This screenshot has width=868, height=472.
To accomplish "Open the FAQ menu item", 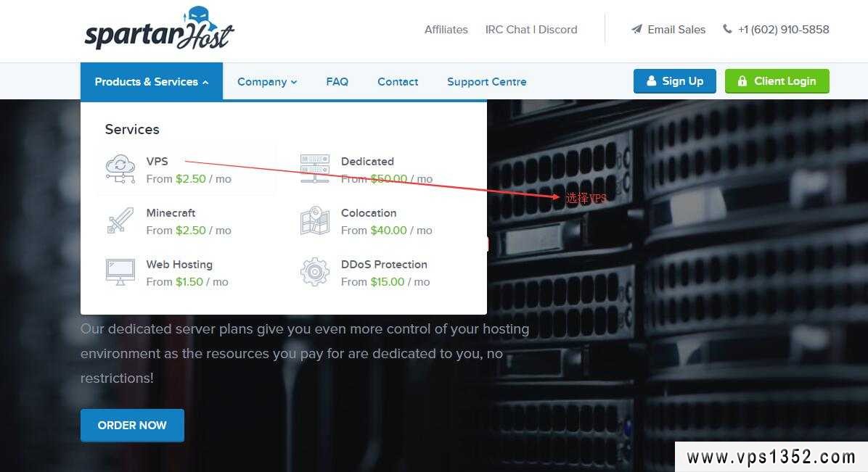I will point(337,81).
